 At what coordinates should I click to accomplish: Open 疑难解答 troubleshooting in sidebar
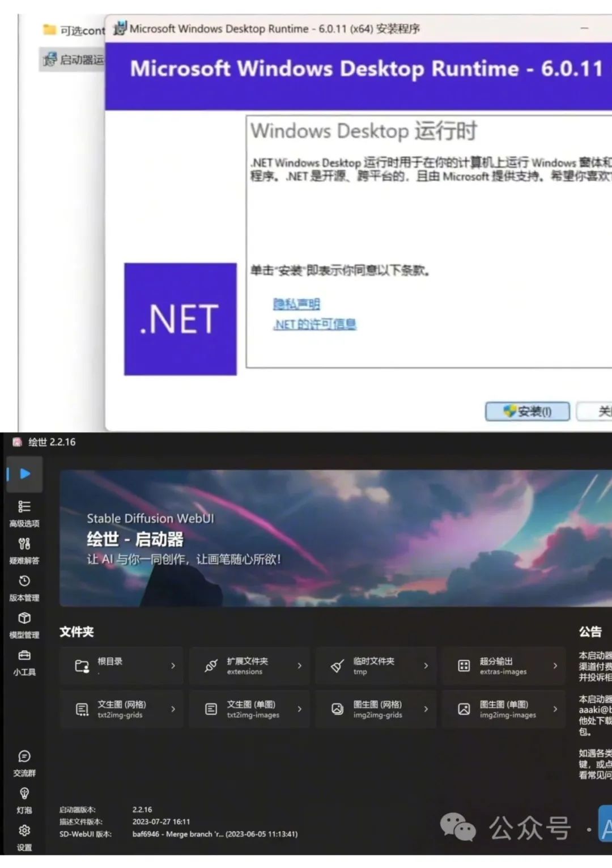click(x=24, y=551)
